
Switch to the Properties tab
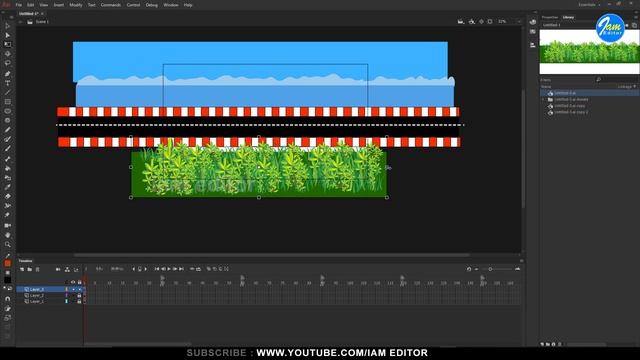tap(550, 17)
